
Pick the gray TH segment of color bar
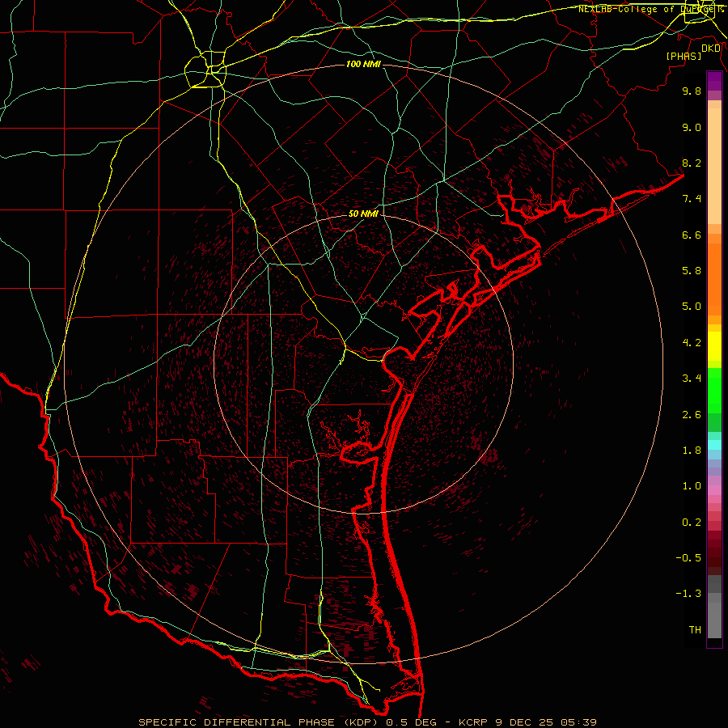coord(714,620)
